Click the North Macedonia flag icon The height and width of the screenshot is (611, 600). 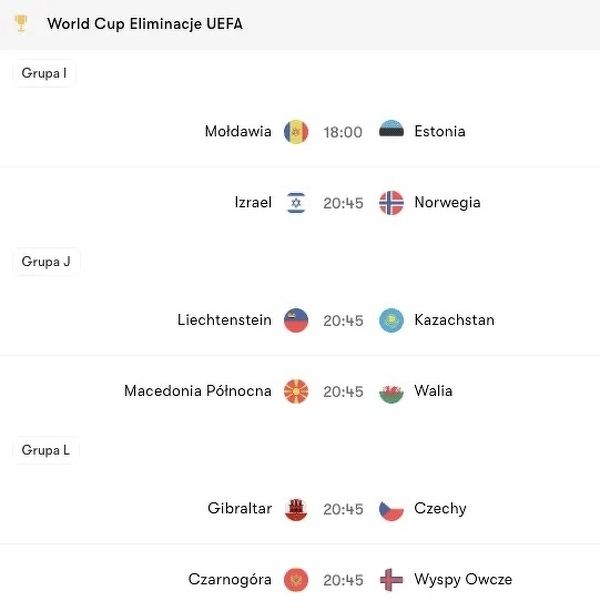click(296, 391)
